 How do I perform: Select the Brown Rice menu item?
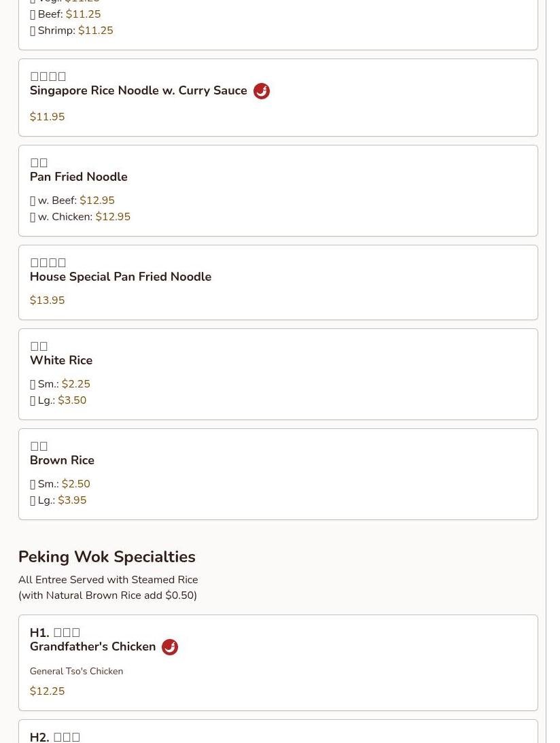pyautogui.click(x=62, y=460)
